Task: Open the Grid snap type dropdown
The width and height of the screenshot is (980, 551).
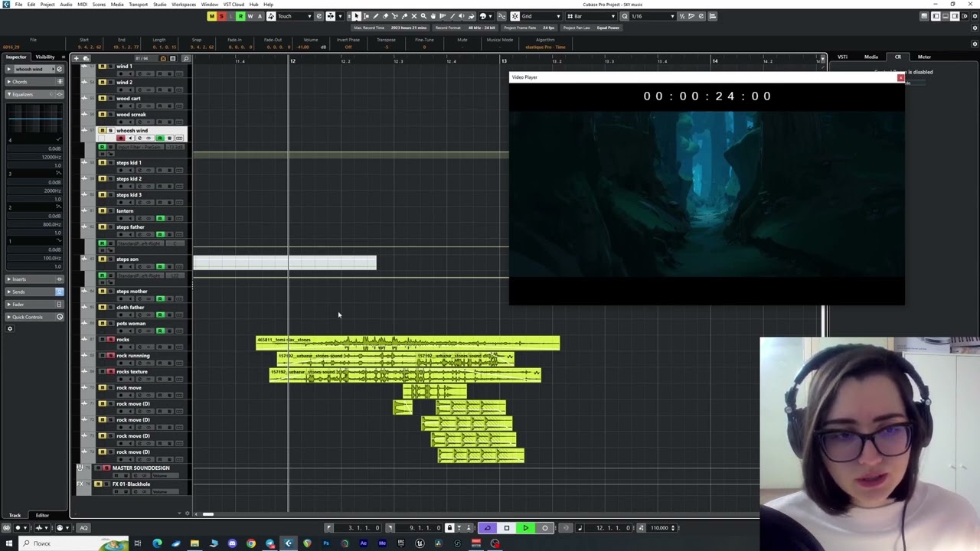Action: click(x=541, y=16)
